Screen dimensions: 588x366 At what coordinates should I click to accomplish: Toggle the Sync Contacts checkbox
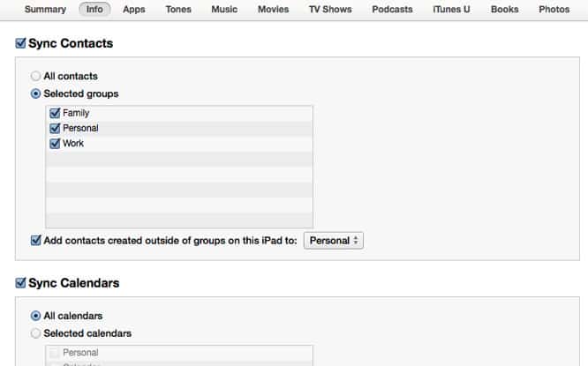click(x=21, y=43)
